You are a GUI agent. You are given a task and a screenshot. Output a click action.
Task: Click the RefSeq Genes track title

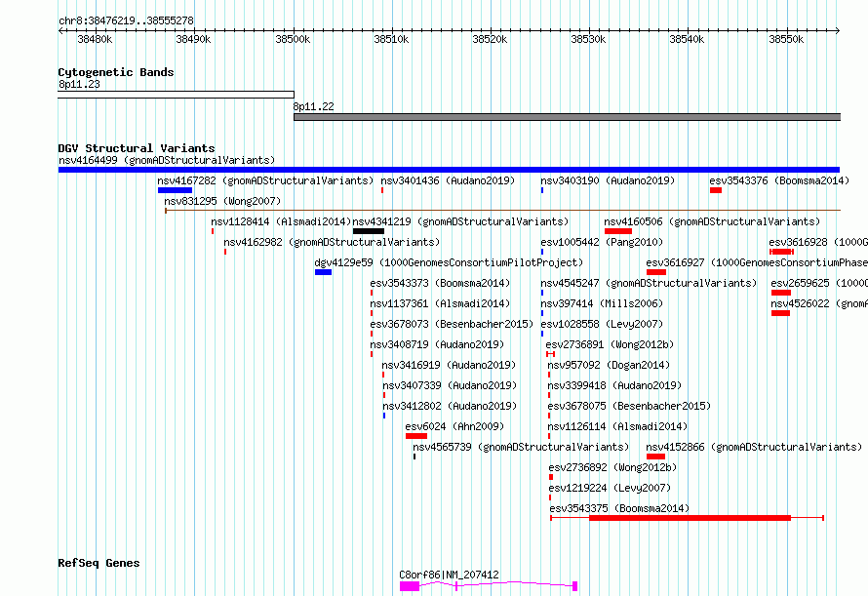point(99,563)
